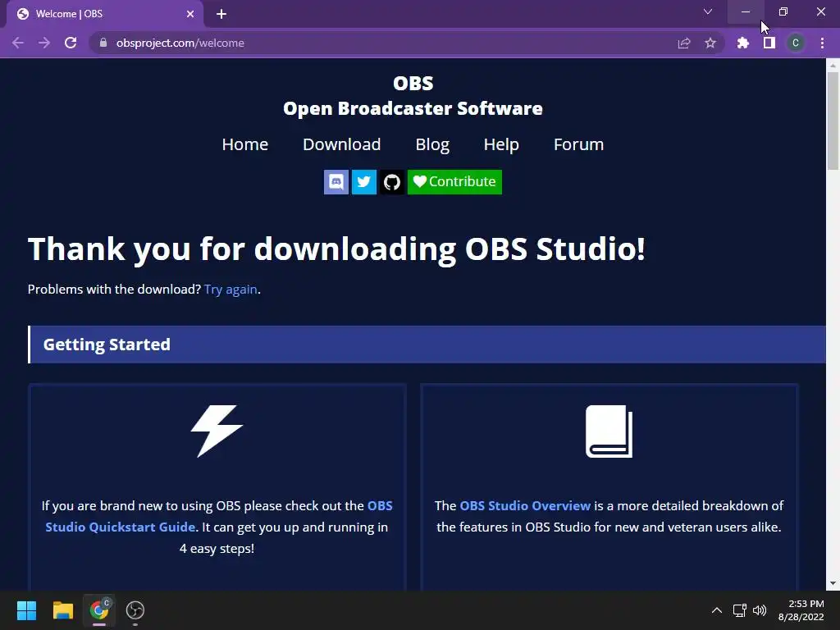Open the Extensions puzzle icon
Image resolution: width=840 pixels, height=630 pixels.
(x=743, y=43)
